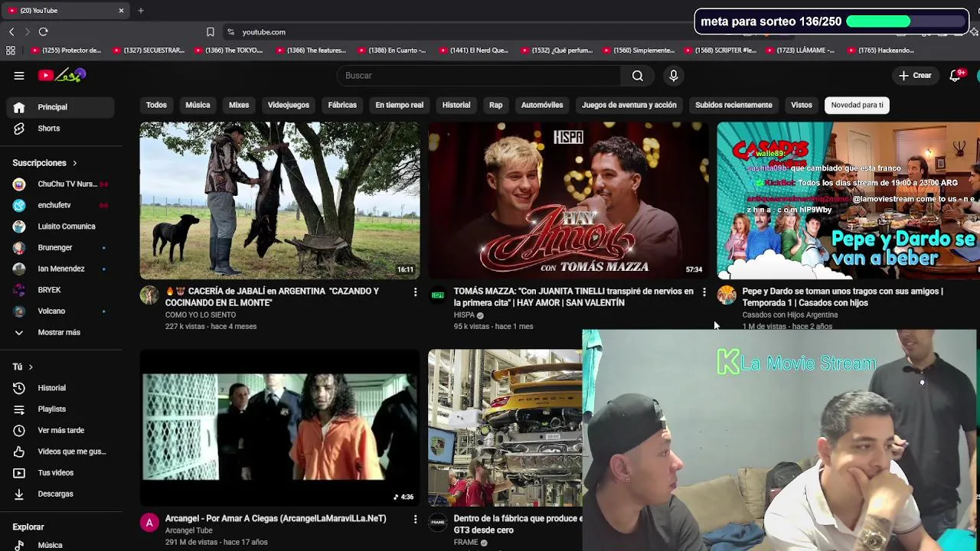Open the Casados con Hijos thumbnail
This screenshot has width=980, height=551.
tap(848, 201)
